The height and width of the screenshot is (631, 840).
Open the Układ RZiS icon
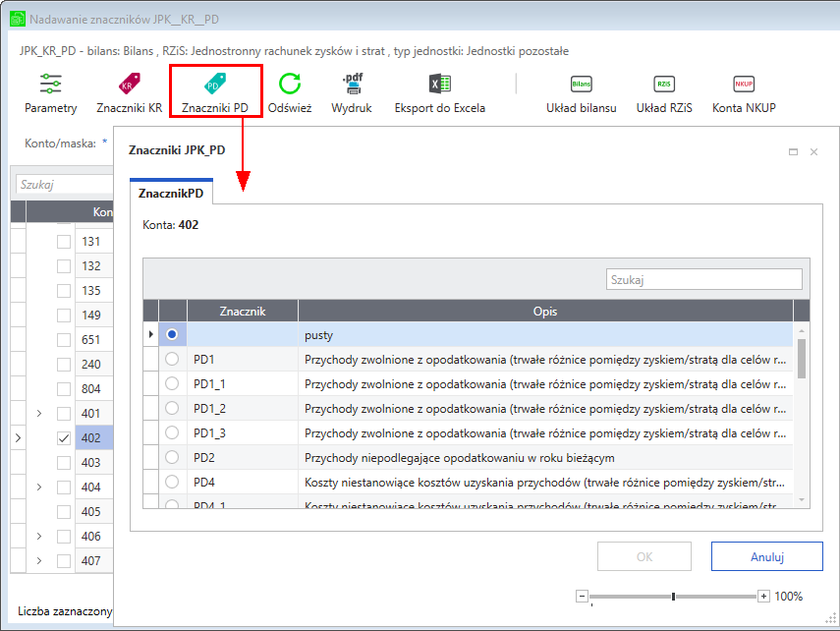click(664, 85)
